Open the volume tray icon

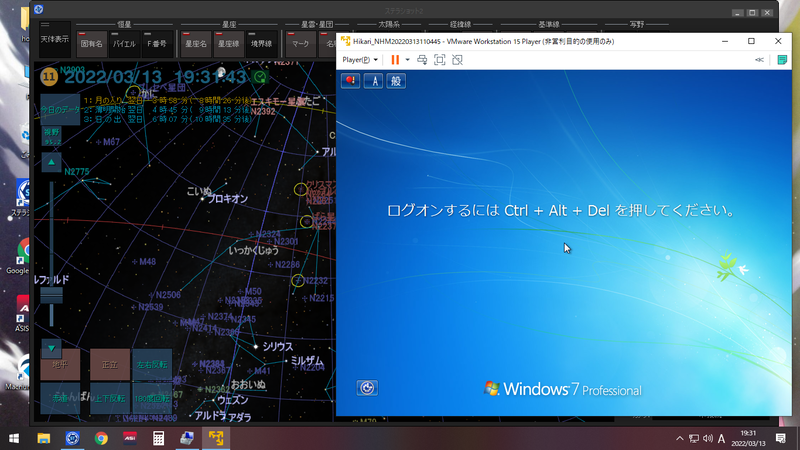pos(708,438)
